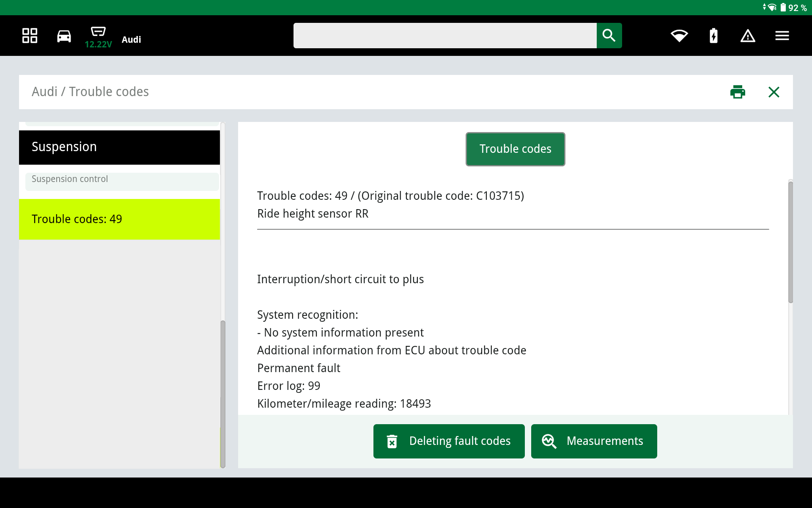Click the details panel vertical scrollbar
Viewport: 812px width, 508px height.
coord(790,241)
